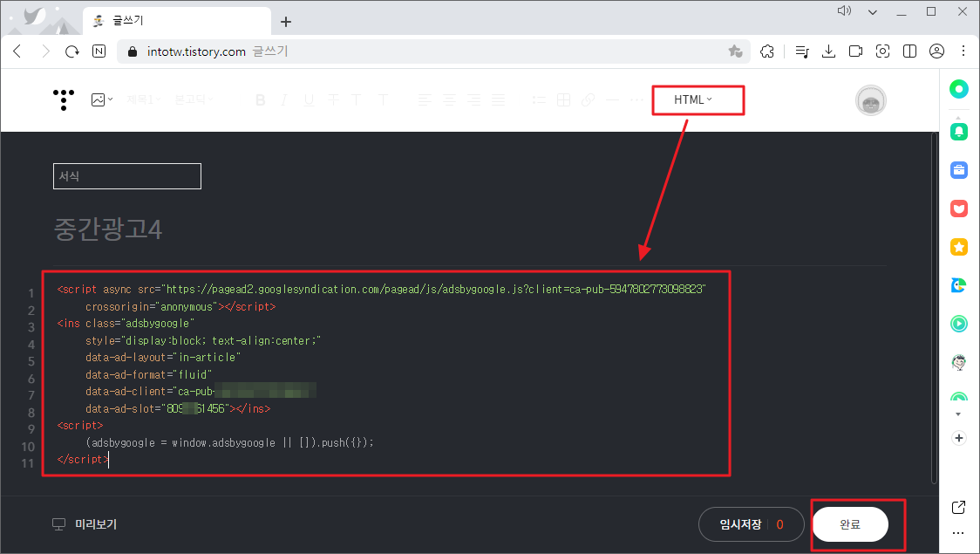The height and width of the screenshot is (554, 980).
Task: Mute tab audio speaker icon
Action: click(x=844, y=10)
